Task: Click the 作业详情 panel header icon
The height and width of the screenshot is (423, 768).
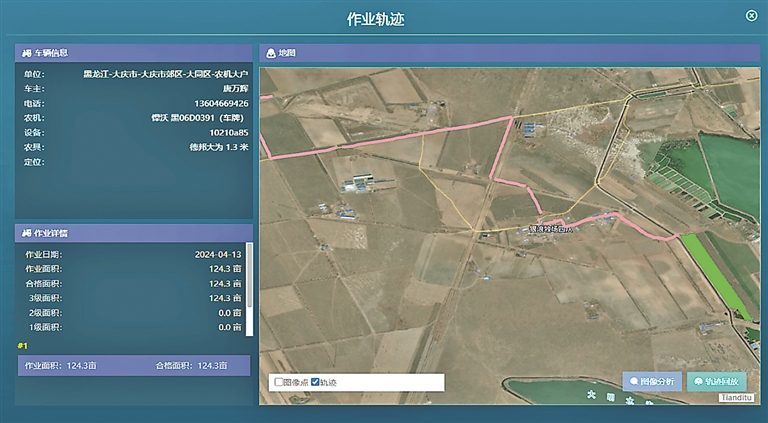Action: point(26,233)
